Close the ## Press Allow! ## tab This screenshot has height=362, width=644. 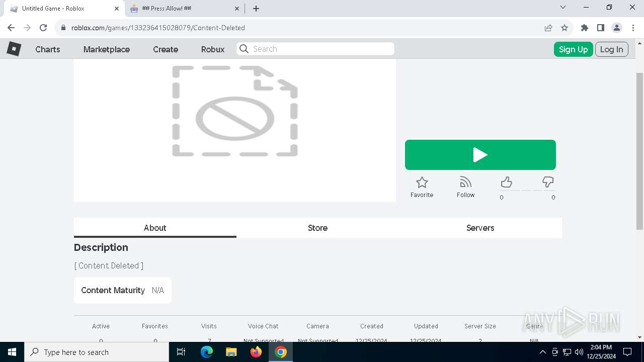[x=237, y=9]
